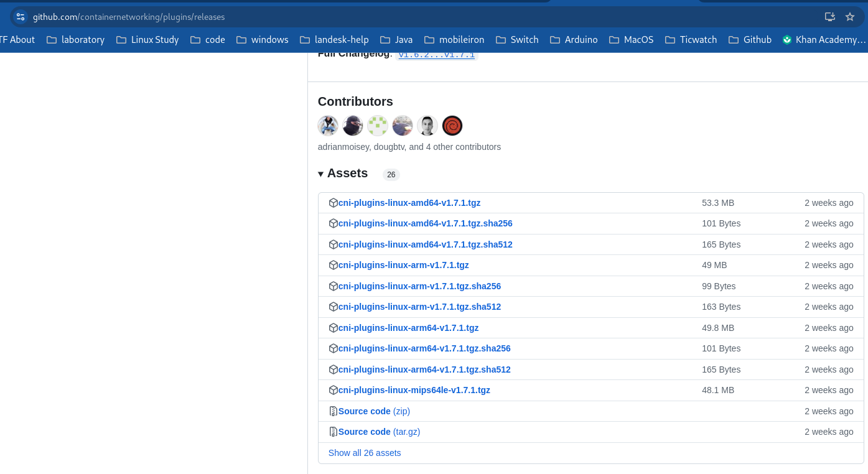Click the package icon beside cni-plugins-linux-amd64-v1.7.1.tgz
The image size is (868, 474).
pos(333,202)
